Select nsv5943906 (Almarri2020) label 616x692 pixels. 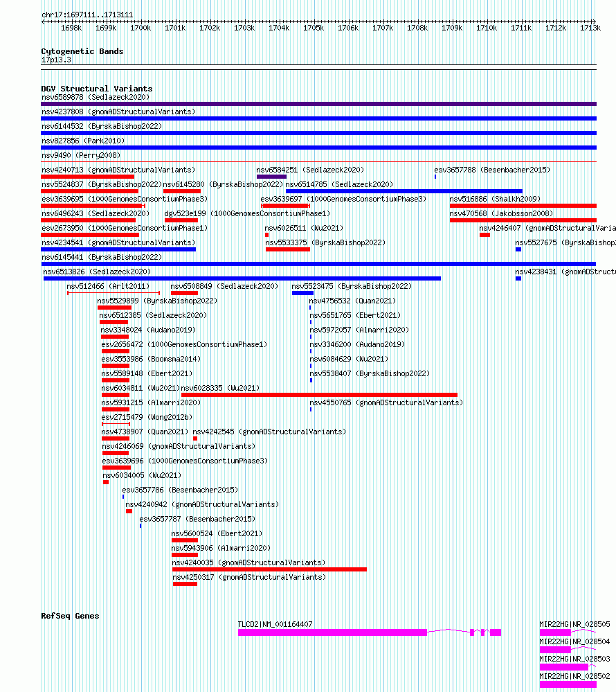click(221, 549)
